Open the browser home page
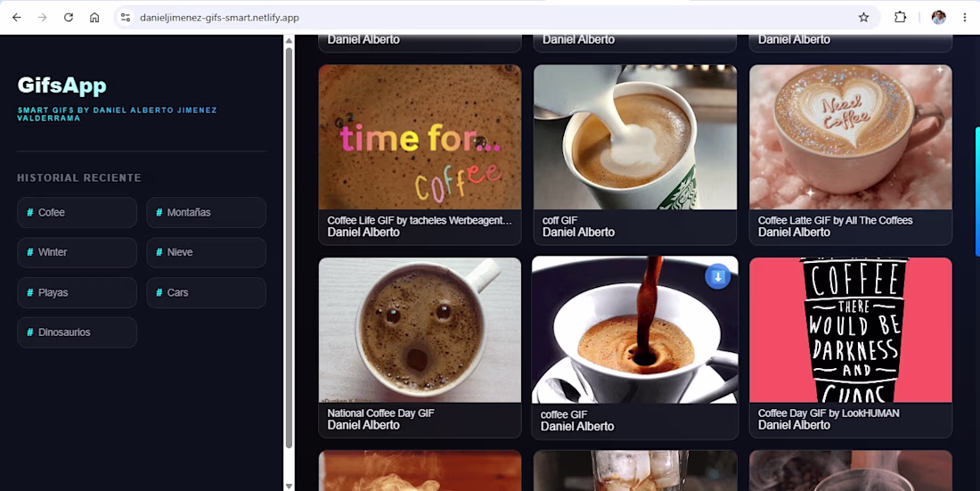This screenshot has width=980, height=491. click(x=94, y=18)
